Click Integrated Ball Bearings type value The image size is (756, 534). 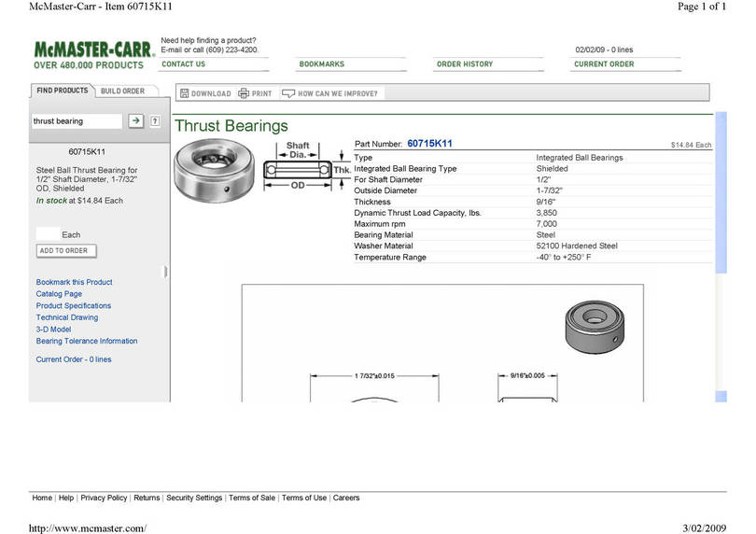[580, 158]
